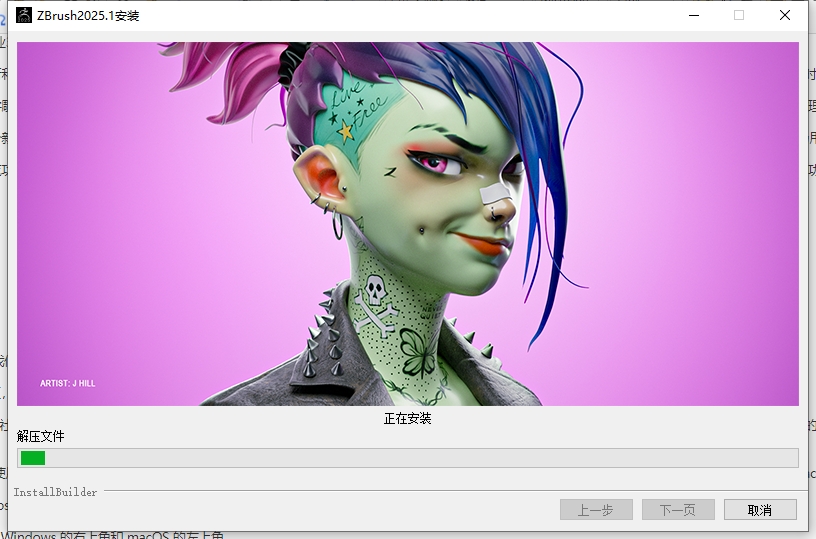Screen dimensions: 816x539
Task: Click the 解压文件 label above progress bar
Action: [41, 436]
